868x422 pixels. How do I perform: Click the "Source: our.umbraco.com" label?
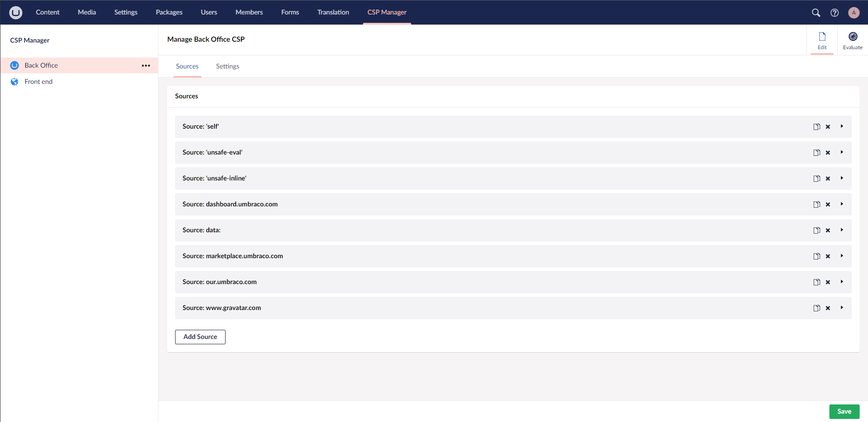pyautogui.click(x=219, y=282)
